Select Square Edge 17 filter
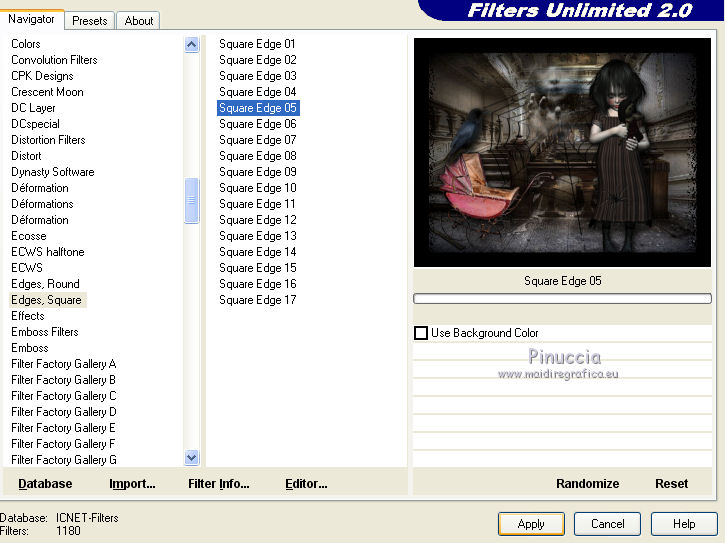725x543 pixels. [x=258, y=300]
